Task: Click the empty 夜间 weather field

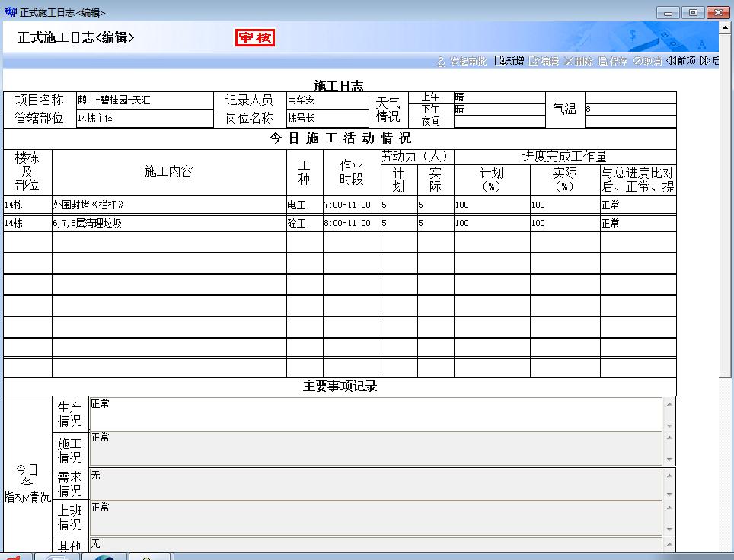Action: click(x=499, y=122)
